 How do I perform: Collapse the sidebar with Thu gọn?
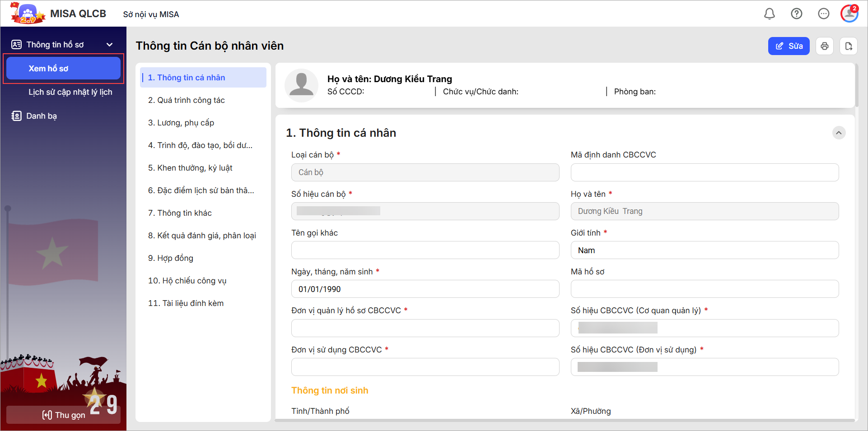(x=63, y=415)
